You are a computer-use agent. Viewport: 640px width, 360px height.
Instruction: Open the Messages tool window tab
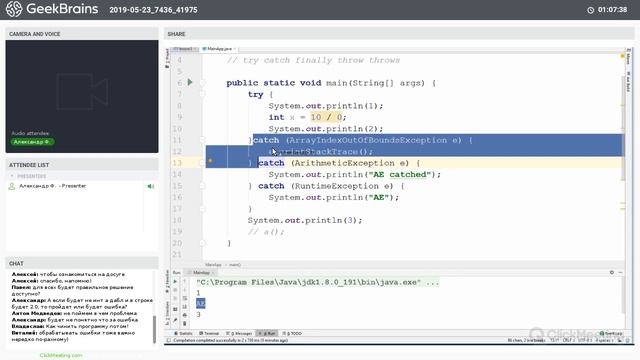(x=239, y=333)
